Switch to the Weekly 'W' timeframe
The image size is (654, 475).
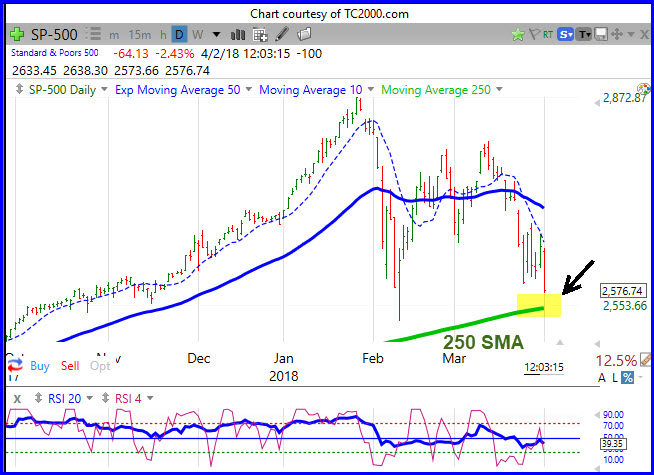[197, 35]
